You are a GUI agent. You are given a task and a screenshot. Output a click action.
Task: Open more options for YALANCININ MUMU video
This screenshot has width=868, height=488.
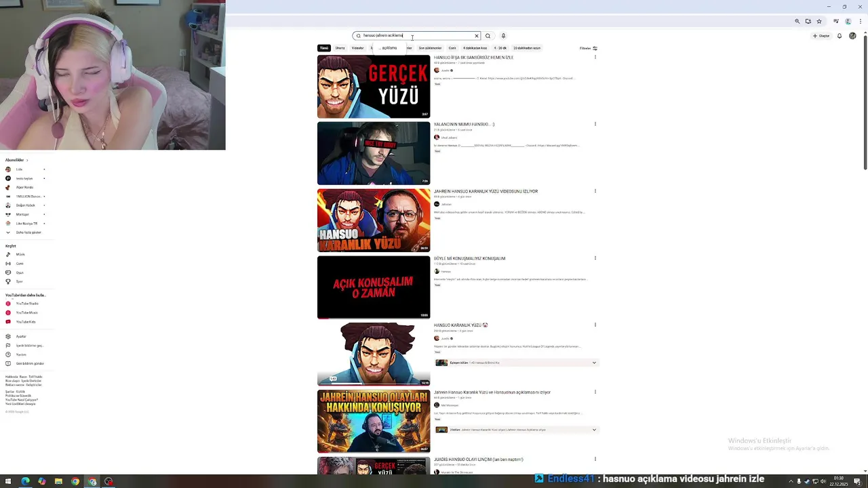tap(595, 124)
